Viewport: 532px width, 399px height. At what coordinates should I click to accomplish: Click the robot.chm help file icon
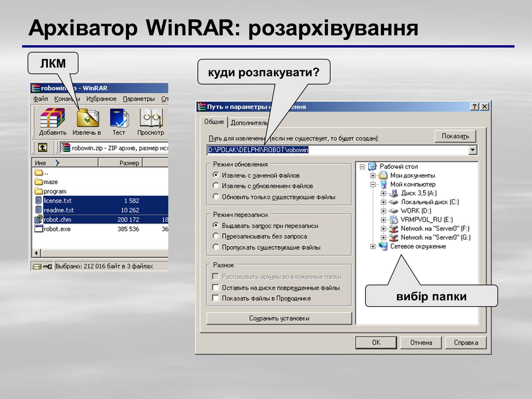pos(39,219)
